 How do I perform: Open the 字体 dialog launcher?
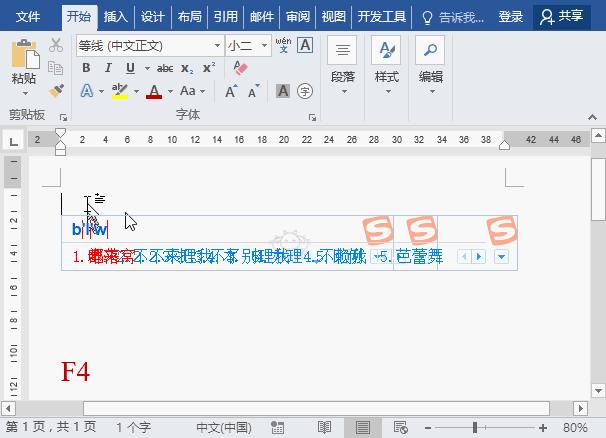pos(312,117)
